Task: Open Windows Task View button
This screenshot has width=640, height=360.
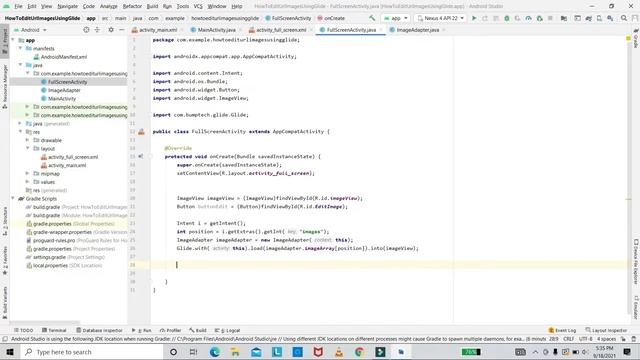Action: [x=193, y=352]
